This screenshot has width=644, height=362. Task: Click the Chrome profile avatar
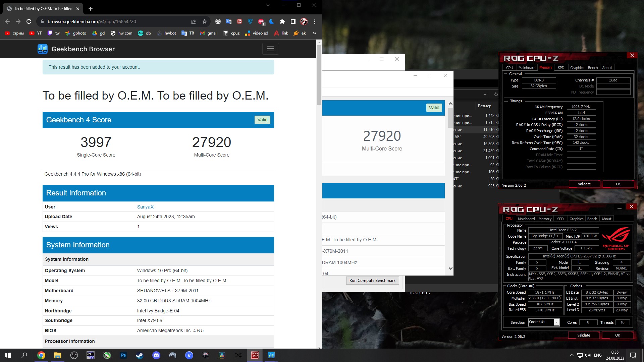(304, 21)
